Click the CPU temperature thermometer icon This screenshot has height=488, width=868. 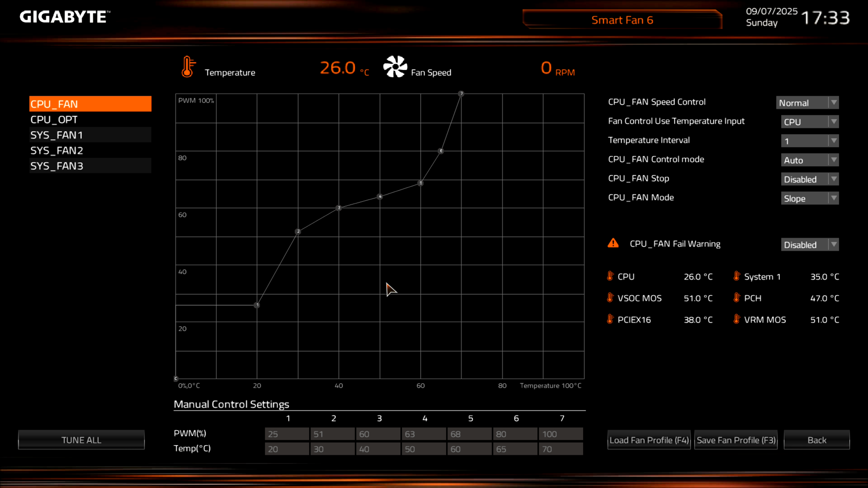610,276
